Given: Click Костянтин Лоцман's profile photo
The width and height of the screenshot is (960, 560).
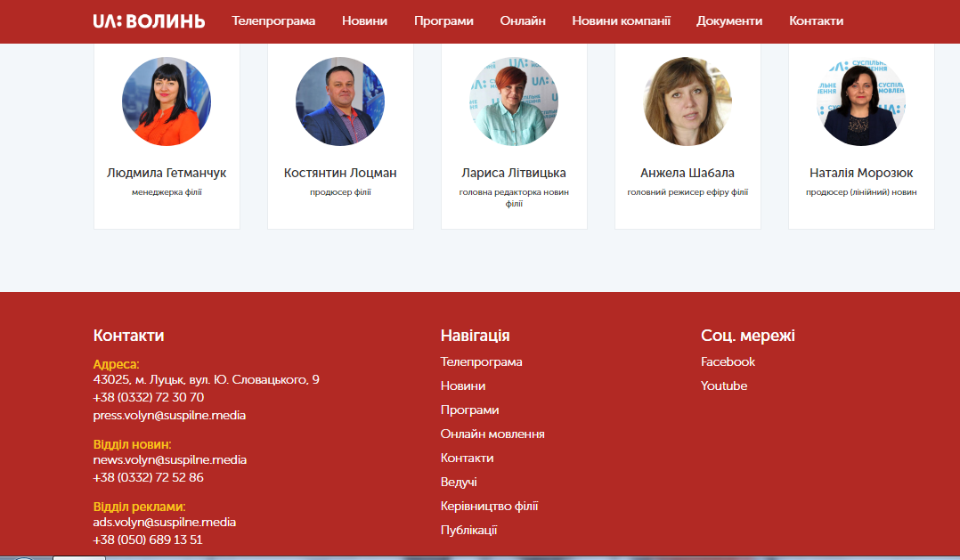Looking at the screenshot, I should pos(340,101).
